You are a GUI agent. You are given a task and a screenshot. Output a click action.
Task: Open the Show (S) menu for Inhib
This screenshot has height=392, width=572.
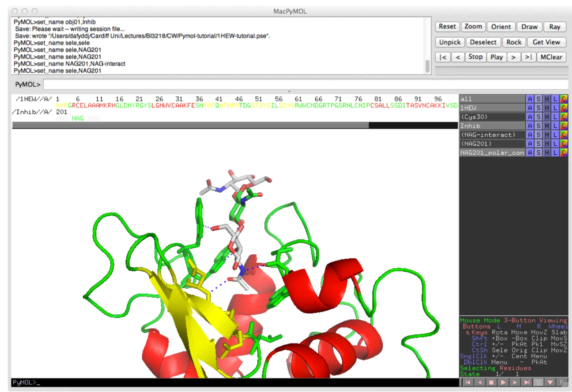click(x=538, y=126)
